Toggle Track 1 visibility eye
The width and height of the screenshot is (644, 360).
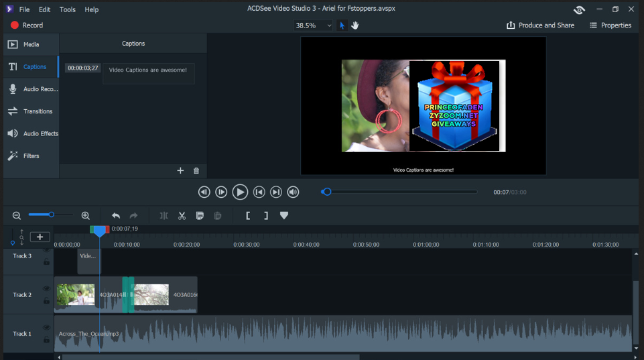(46, 328)
